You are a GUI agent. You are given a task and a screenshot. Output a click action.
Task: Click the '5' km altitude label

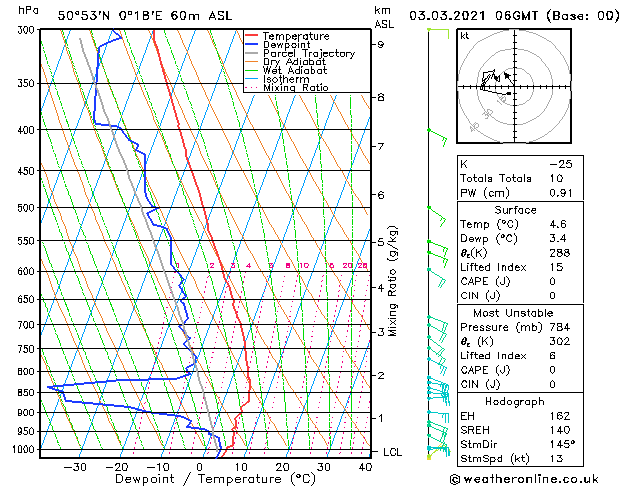click(380, 242)
